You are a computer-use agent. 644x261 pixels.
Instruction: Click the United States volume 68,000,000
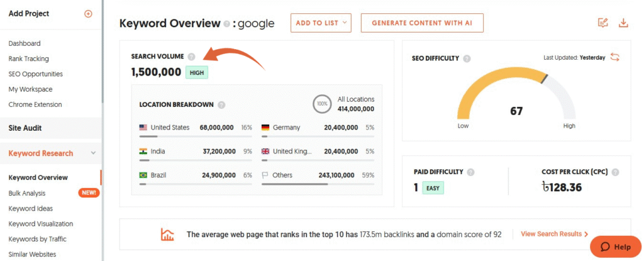pyautogui.click(x=218, y=128)
